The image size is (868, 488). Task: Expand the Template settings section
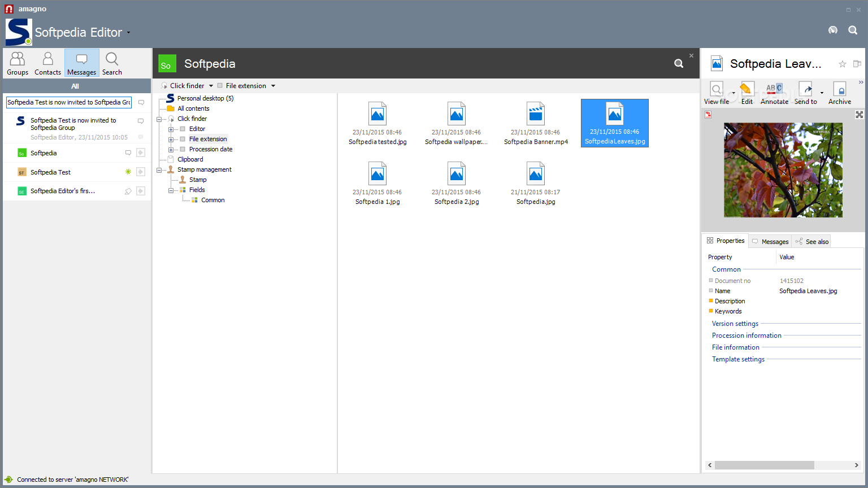[738, 359]
